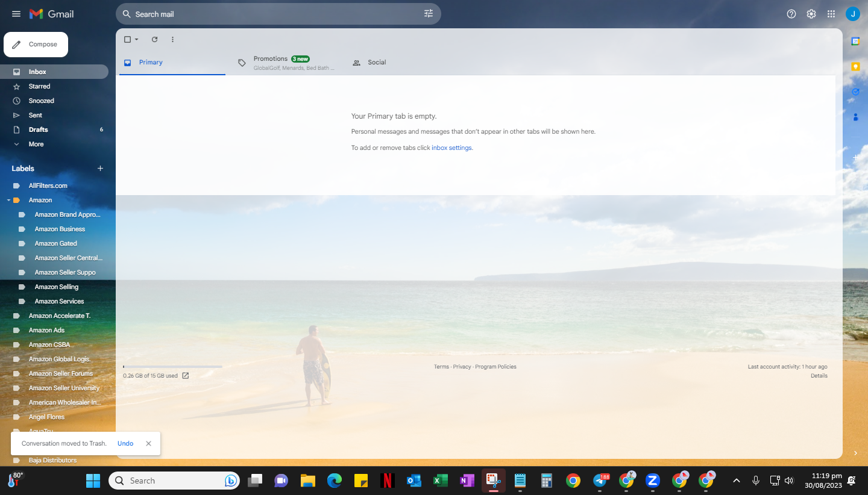This screenshot has width=868, height=495.
Task: Get add-ons using the side panel plus
Action: click(x=855, y=157)
